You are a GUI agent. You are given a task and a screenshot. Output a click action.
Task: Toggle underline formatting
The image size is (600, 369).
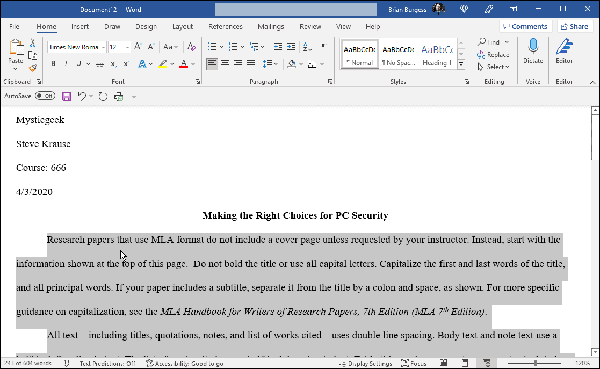coord(79,64)
